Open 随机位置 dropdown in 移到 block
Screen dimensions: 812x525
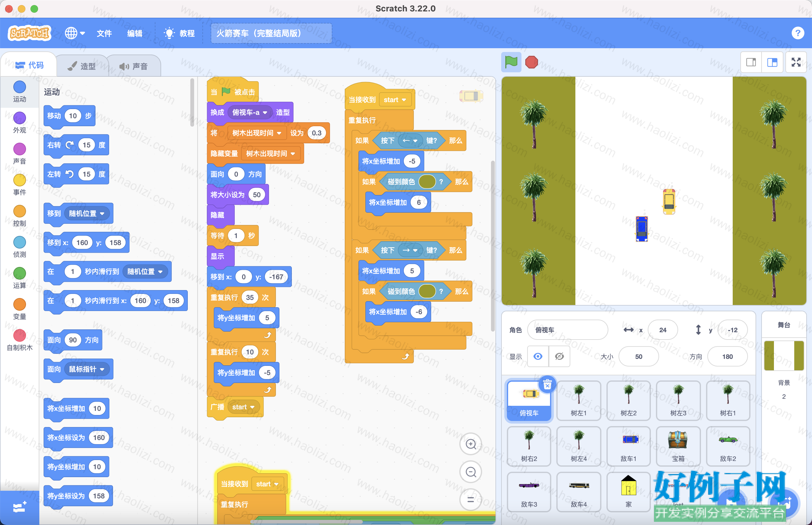pos(87,213)
